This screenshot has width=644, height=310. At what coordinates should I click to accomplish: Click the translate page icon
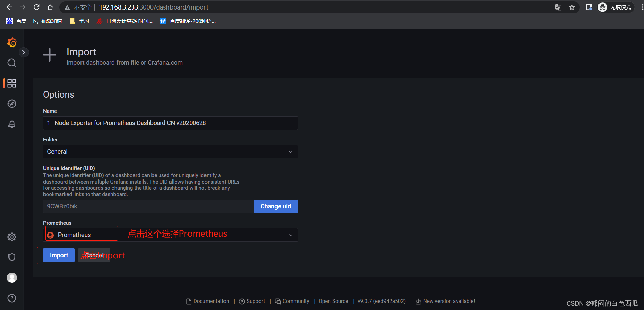tap(558, 7)
